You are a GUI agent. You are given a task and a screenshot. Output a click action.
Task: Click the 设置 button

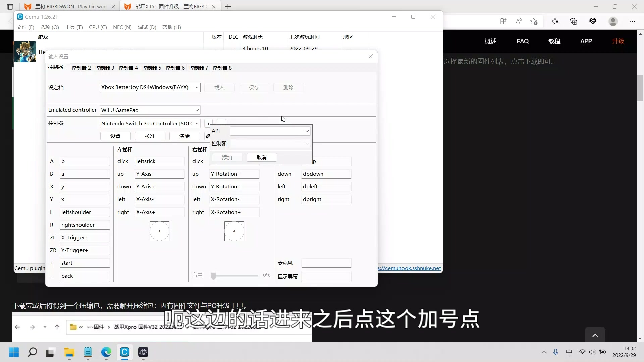[x=115, y=136]
